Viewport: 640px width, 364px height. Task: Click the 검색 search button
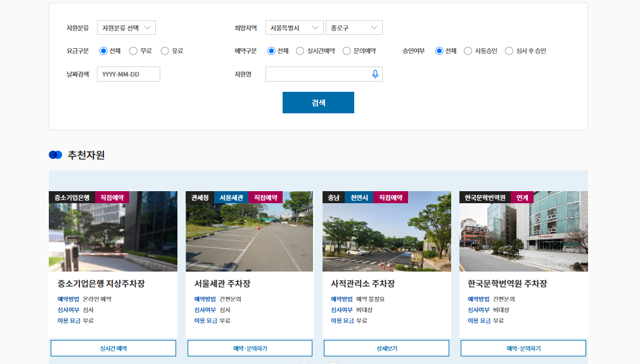(318, 103)
